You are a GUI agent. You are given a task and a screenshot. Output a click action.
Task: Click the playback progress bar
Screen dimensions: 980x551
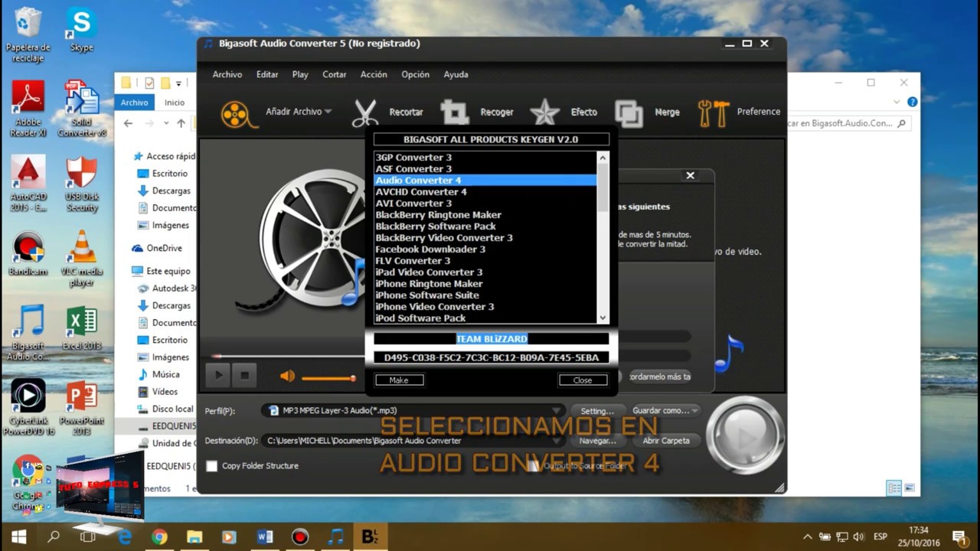point(287,356)
